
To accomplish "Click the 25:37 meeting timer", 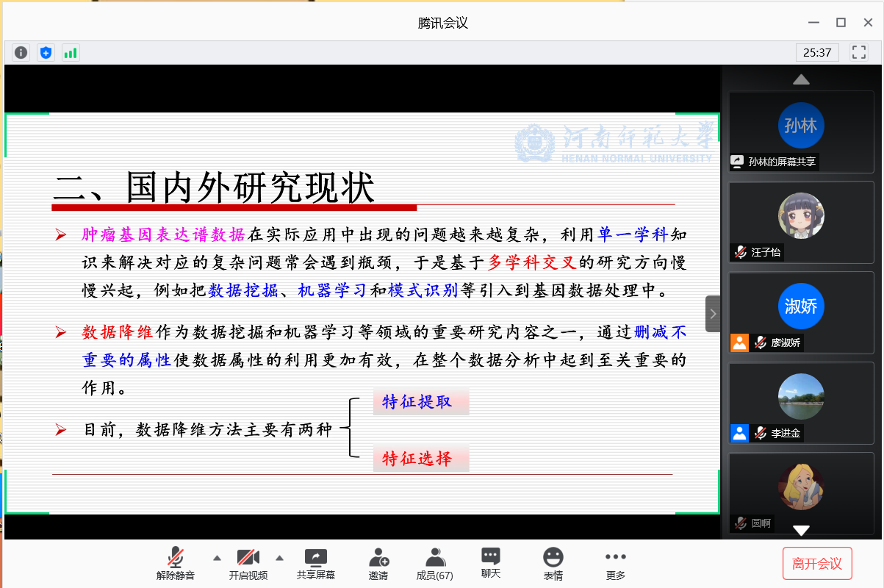I will click(817, 52).
